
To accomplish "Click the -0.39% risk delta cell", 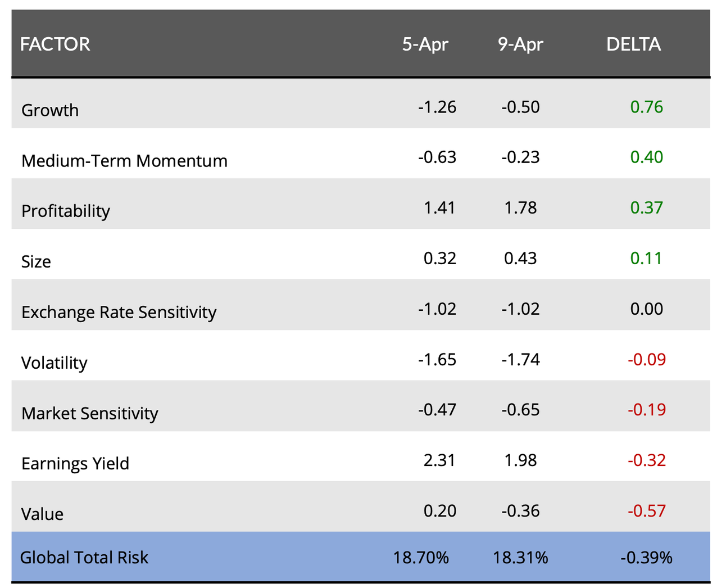I will tap(646, 558).
